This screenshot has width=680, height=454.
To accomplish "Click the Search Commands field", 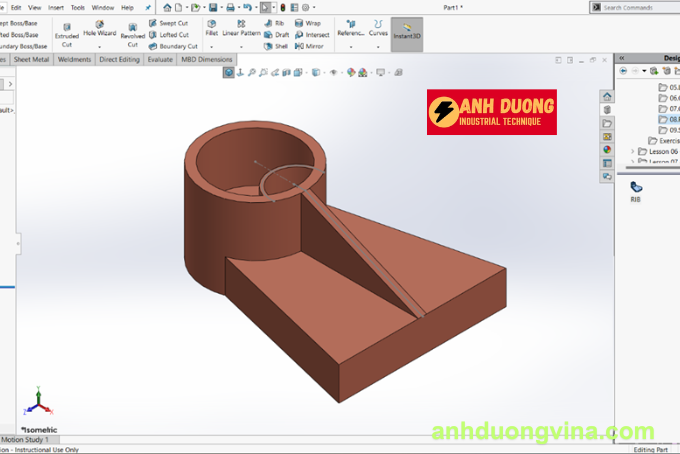I will 635,7.
